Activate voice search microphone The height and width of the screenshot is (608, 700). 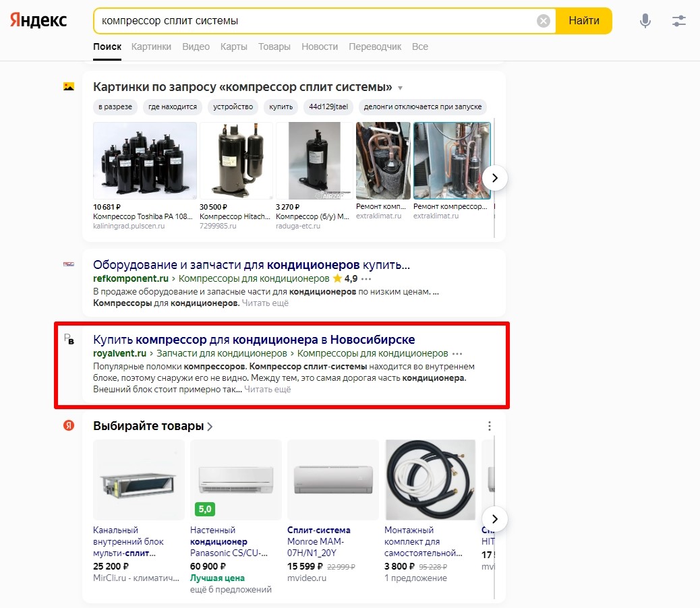[x=645, y=21]
